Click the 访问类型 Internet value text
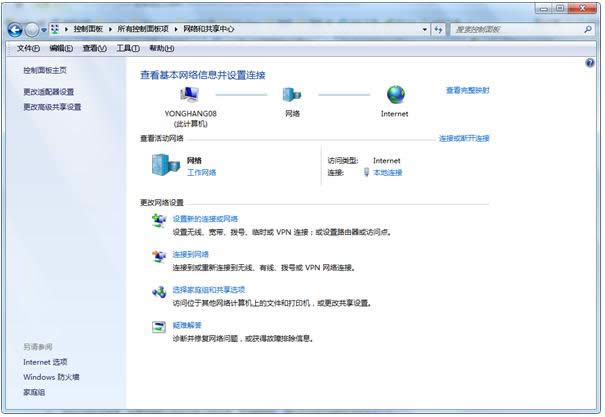 click(387, 161)
